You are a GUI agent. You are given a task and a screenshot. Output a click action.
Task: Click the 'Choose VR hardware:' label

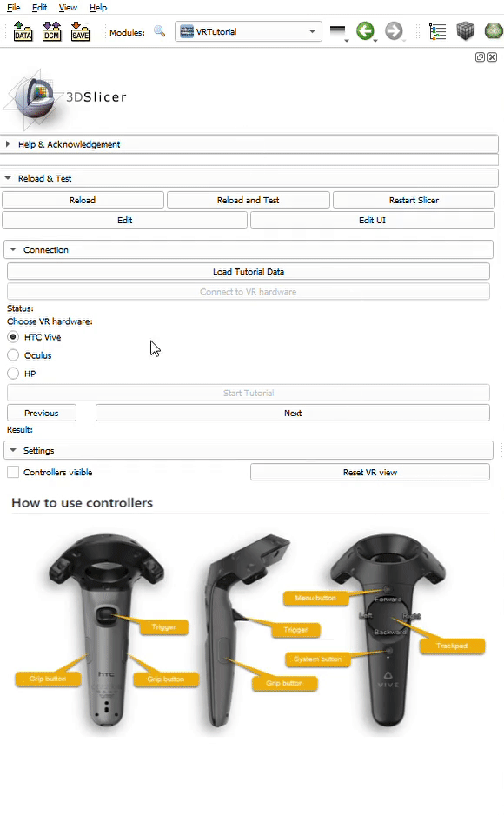point(50,321)
